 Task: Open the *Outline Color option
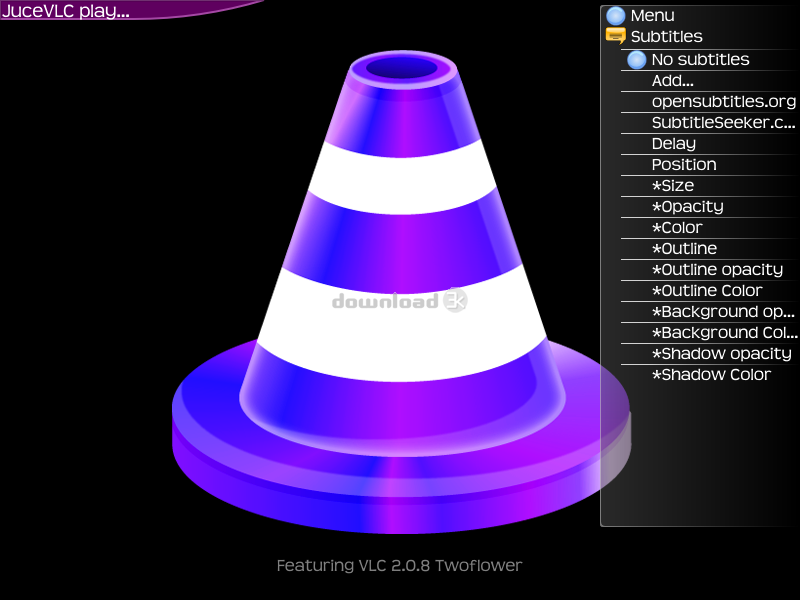[710, 290]
